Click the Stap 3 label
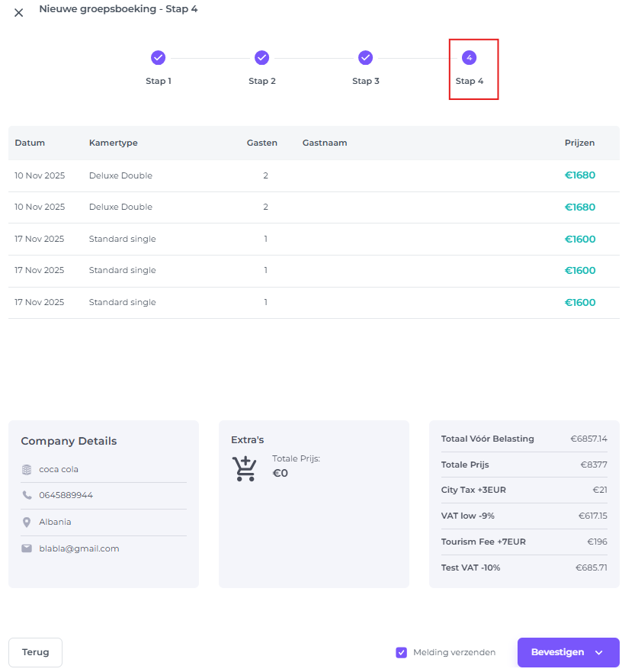Screen dimensions: 622x672 [366, 81]
